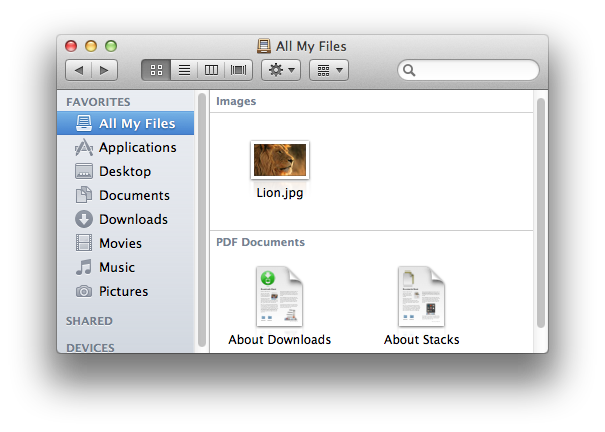605x432 pixels.
Task: Click the All My Files sidebar icon
Action: pyautogui.click(x=84, y=123)
